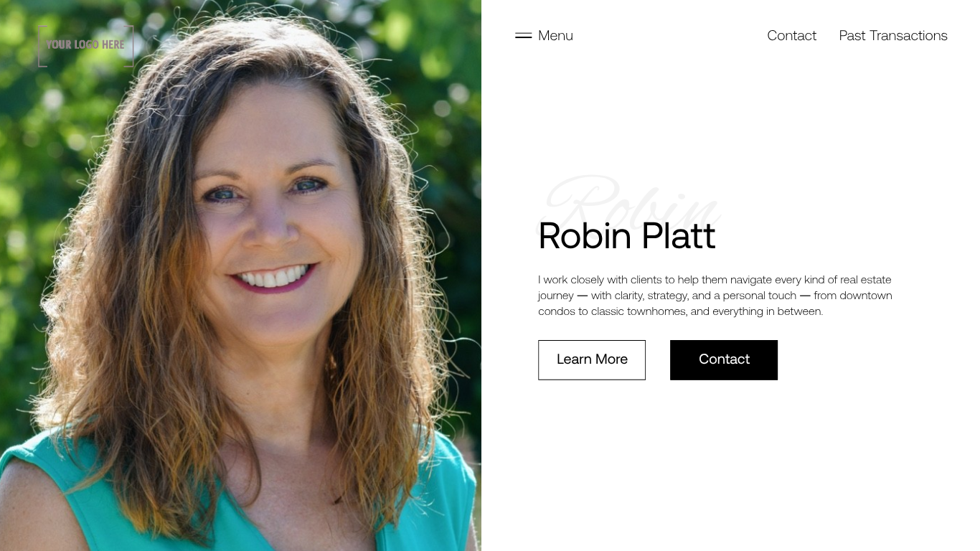Click the phrase "personal touch" in paragraph
The width and height of the screenshot is (980, 551).
click(760, 296)
